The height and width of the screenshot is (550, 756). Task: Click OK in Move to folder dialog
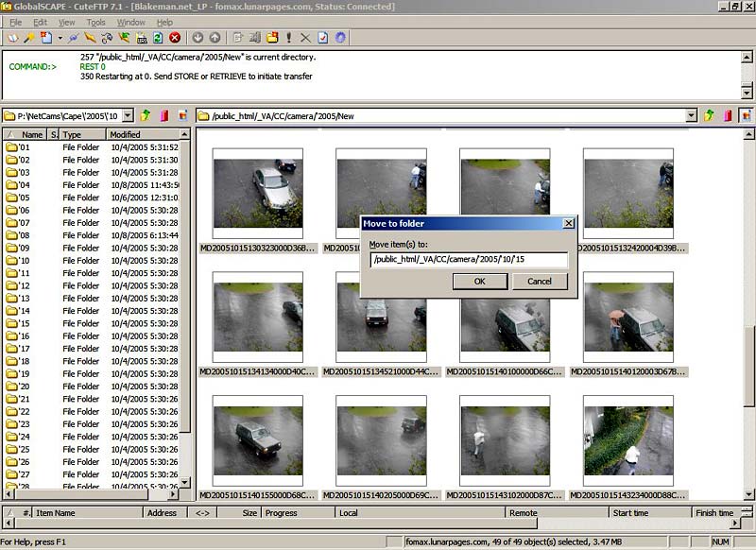tap(479, 281)
